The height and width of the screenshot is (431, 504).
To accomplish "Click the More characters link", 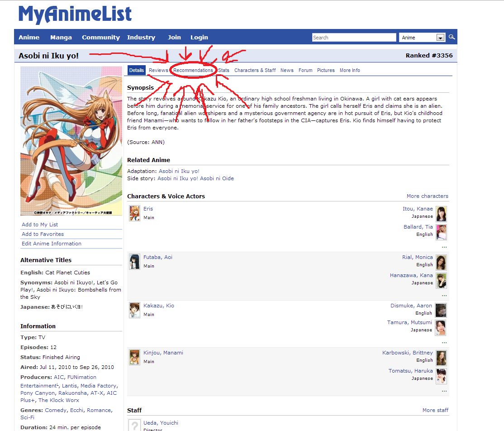I will (427, 196).
